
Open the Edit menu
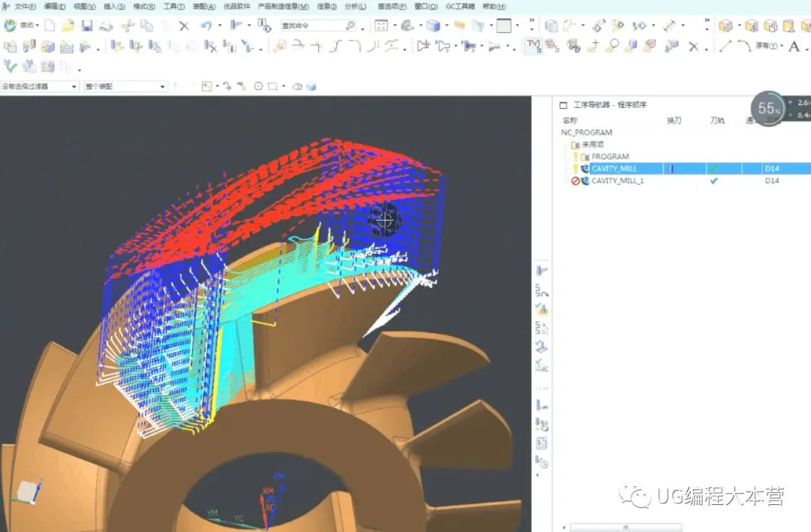55,7
